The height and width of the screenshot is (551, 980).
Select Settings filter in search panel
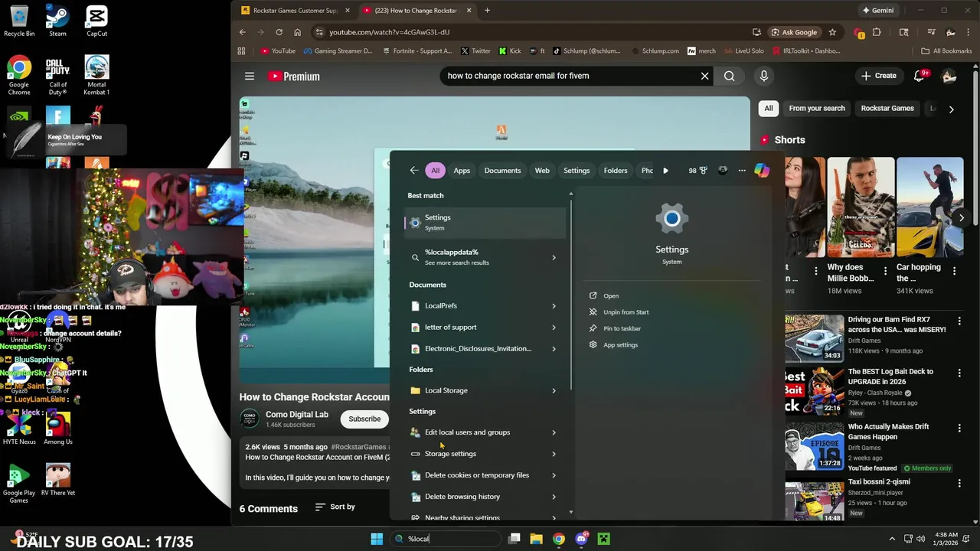point(577,171)
